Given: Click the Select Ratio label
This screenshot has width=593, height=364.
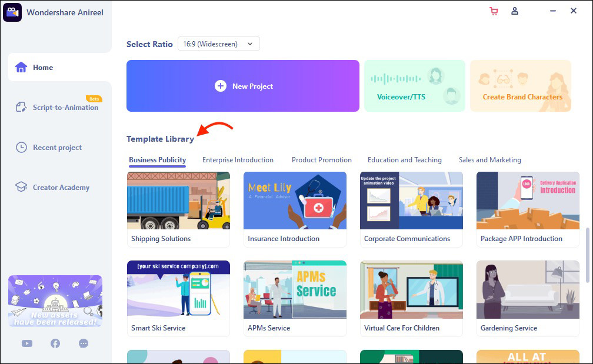Looking at the screenshot, I should click(149, 44).
